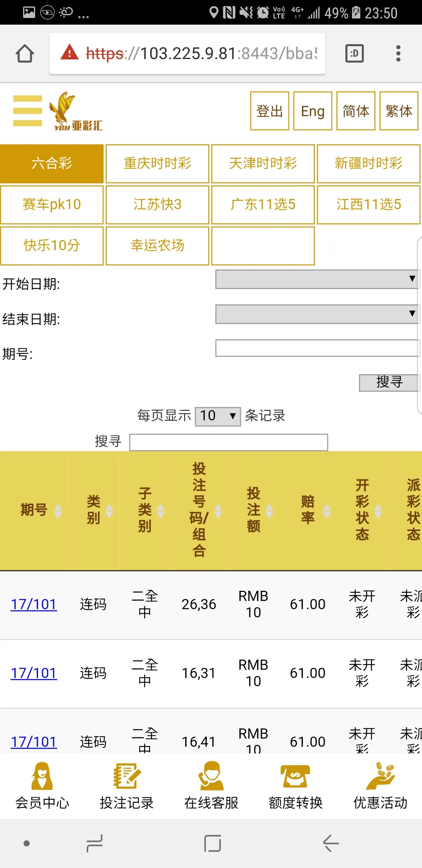Click RMB 10 amount in 26,36 row
This screenshot has height=868, width=422.
coord(253,604)
